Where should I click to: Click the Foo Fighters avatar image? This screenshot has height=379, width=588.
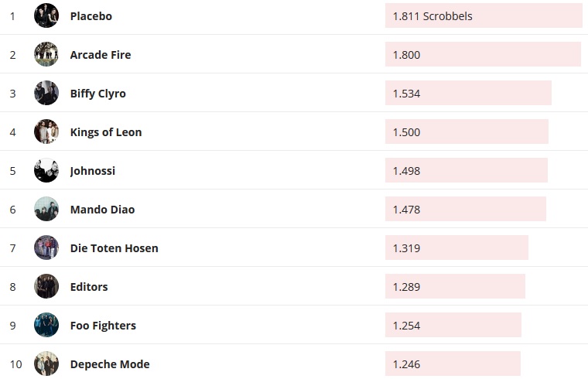pyautogui.click(x=46, y=325)
